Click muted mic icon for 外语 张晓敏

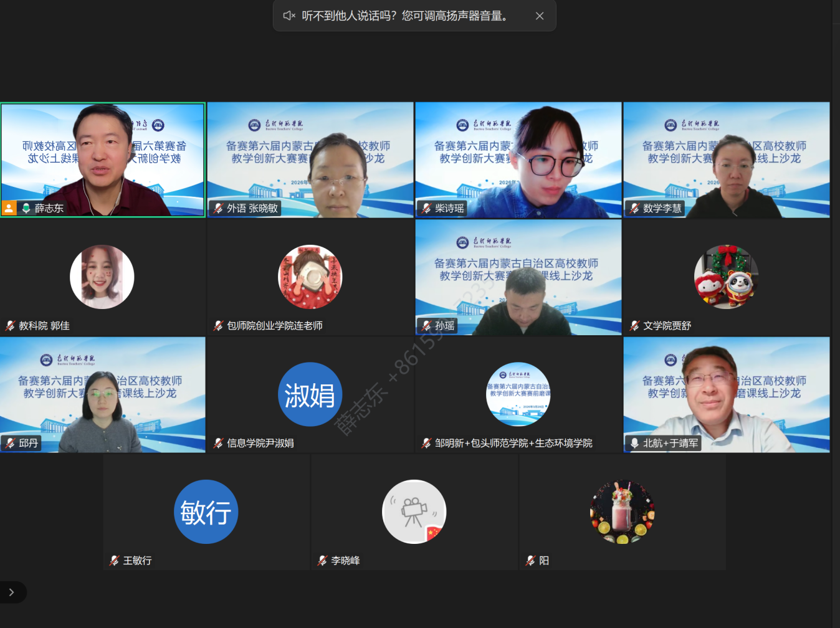click(218, 209)
